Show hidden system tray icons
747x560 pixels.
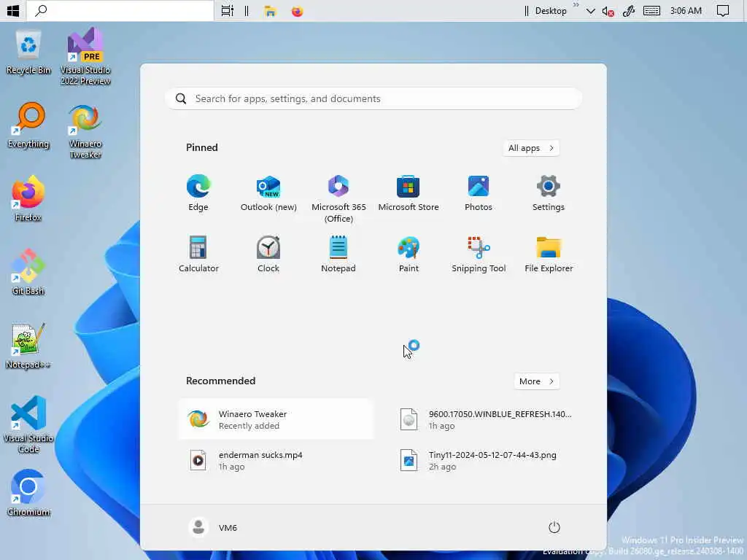pyautogui.click(x=590, y=11)
